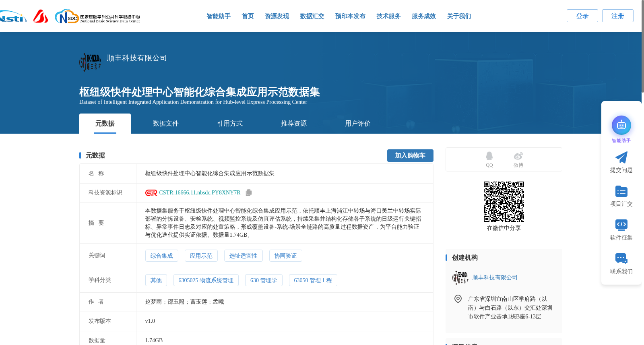
Task: Open 顺丰科技有限公司 link in 创建机构
Action: click(x=495, y=278)
